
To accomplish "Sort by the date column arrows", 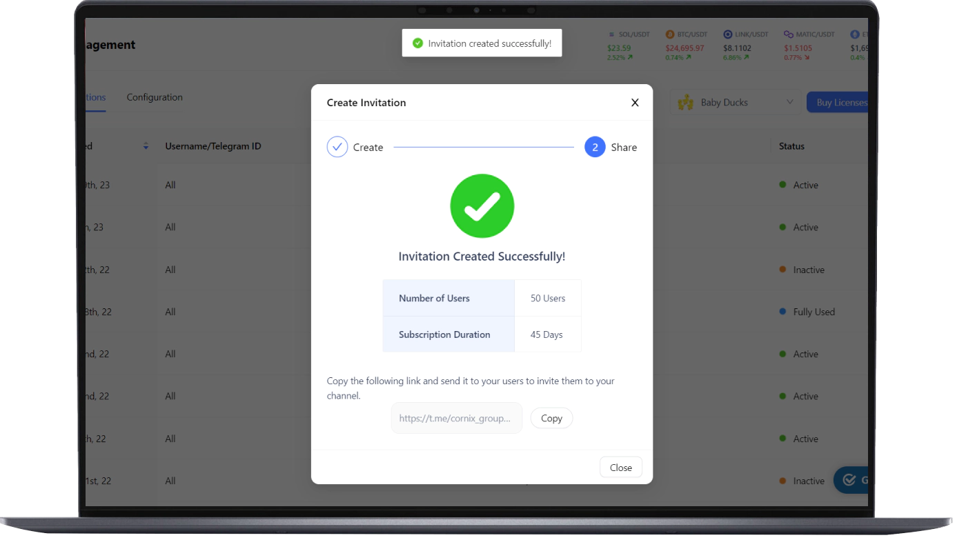I will [146, 146].
